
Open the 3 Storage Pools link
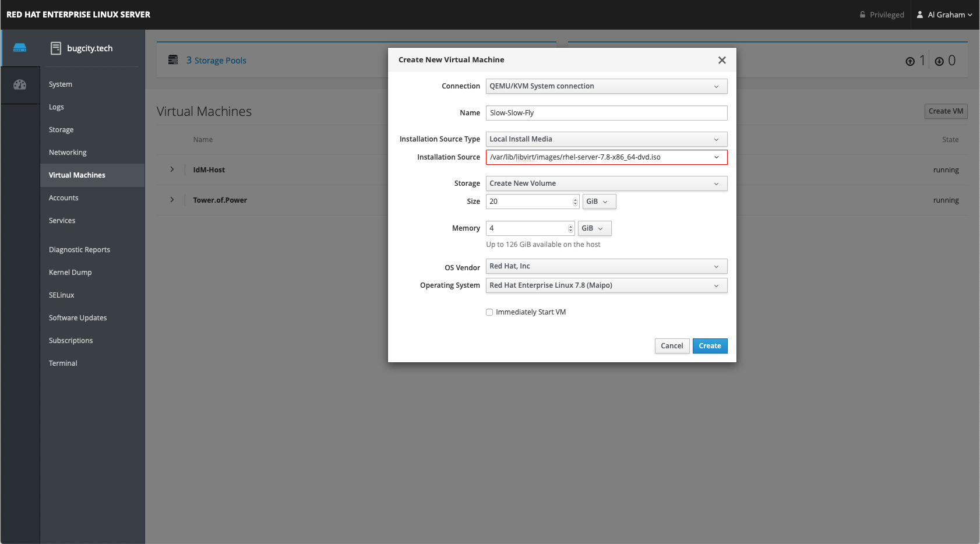tap(216, 61)
